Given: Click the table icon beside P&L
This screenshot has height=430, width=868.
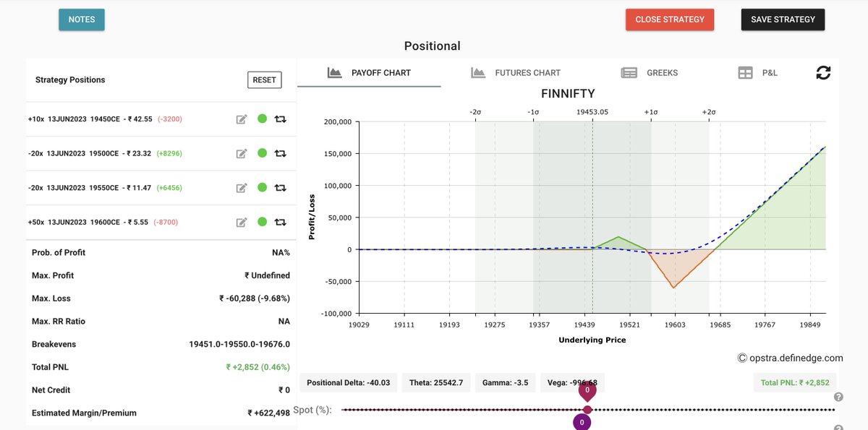Looking at the screenshot, I should pos(745,72).
